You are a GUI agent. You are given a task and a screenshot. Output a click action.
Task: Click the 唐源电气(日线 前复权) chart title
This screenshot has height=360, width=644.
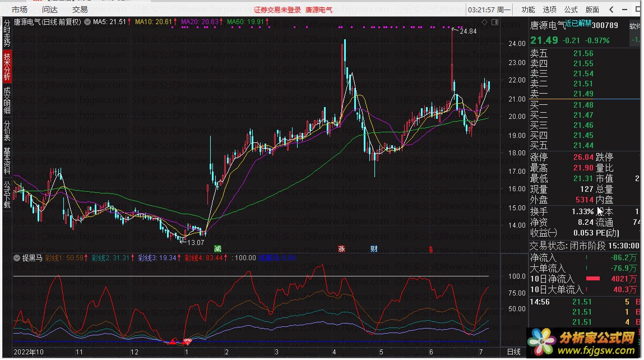[x=47, y=22]
